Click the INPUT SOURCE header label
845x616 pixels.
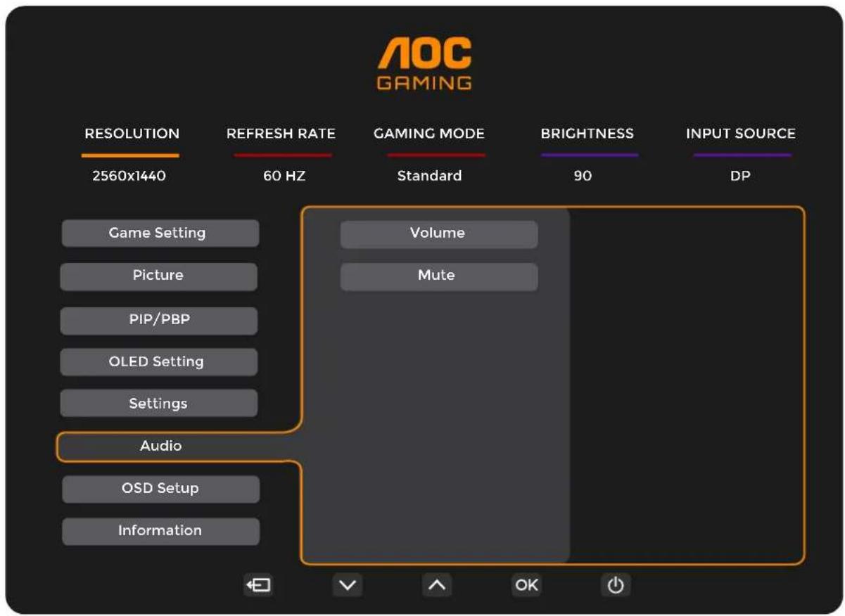[741, 134]
